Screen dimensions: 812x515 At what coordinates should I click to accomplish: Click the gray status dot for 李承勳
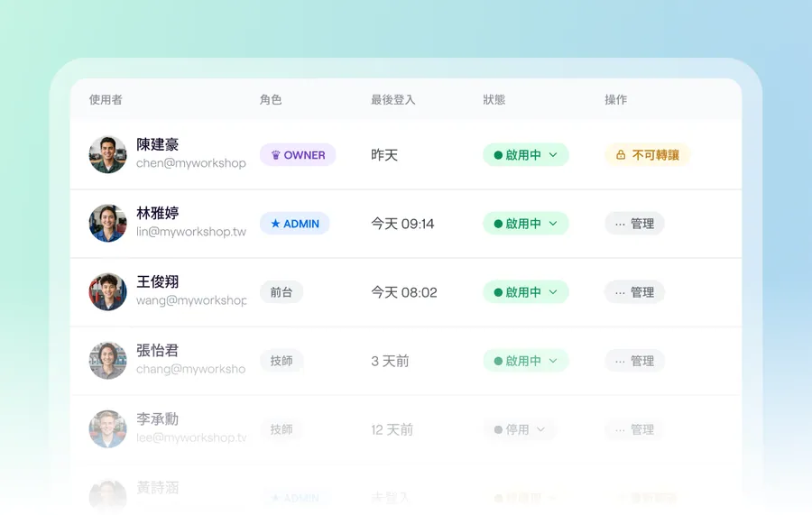click(498, 429)
